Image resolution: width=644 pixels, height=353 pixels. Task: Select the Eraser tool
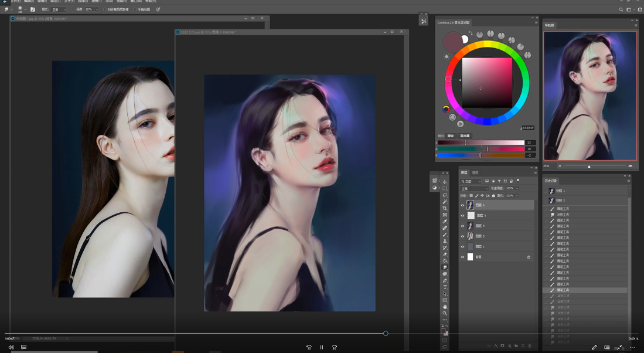point(445,254)
